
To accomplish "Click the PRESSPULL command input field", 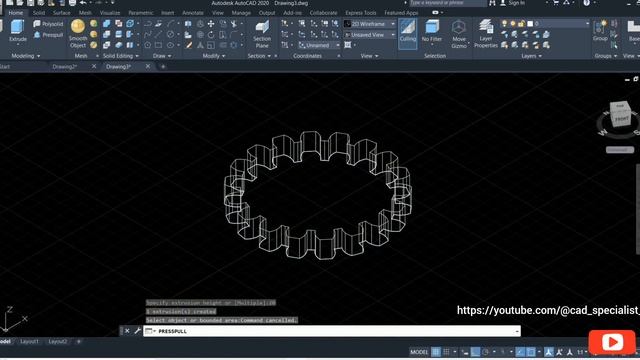I will [x=332, y=331].
